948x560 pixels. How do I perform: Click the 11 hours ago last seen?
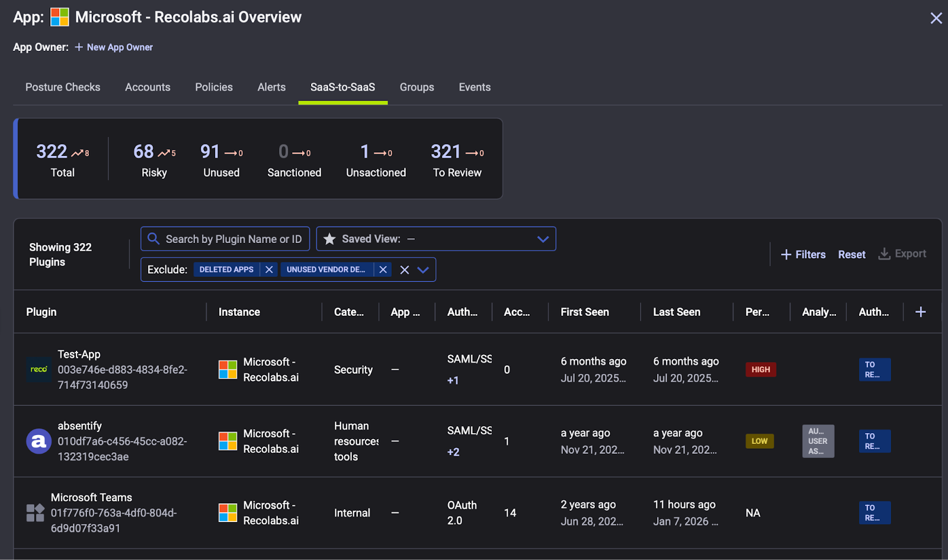pyautogui.click(x=684, y=505)
